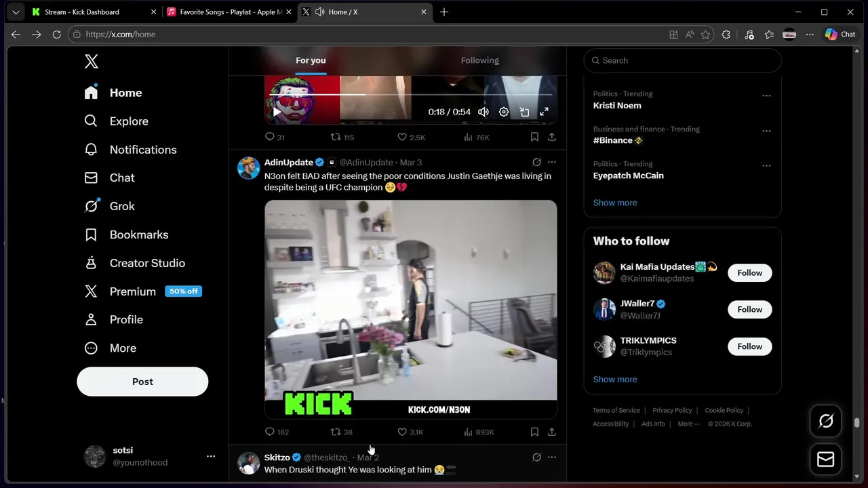Follow TRIKLYMPICS account
868x488 pixels.
750,346
